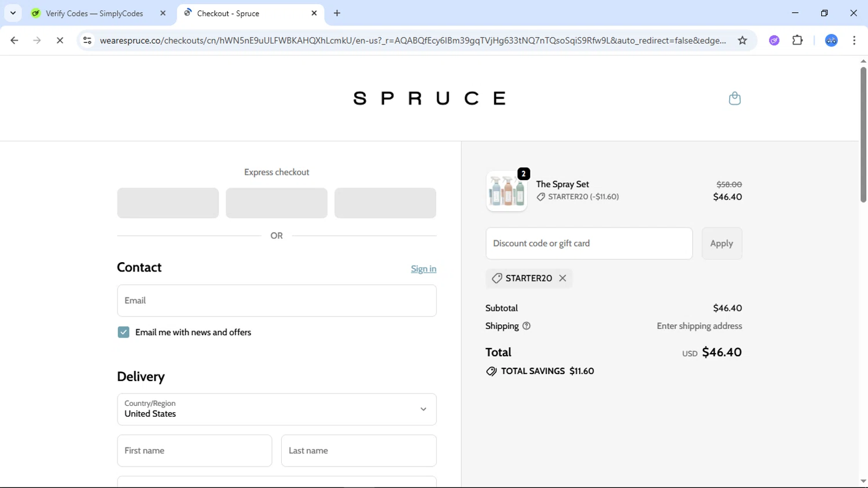Minimize the Chrome window
This screenshot has width=868, height=488.
pos(795,13)
